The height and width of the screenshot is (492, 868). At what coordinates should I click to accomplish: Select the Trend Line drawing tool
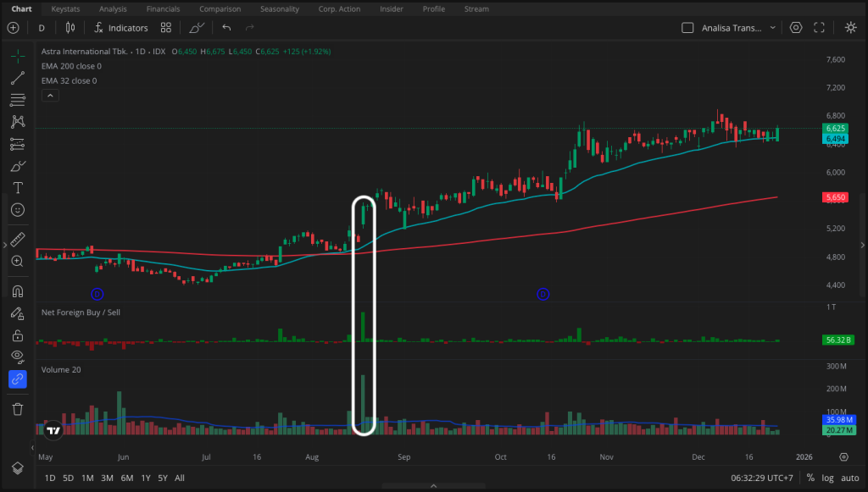pyautogui.click(x=17, y=78)
